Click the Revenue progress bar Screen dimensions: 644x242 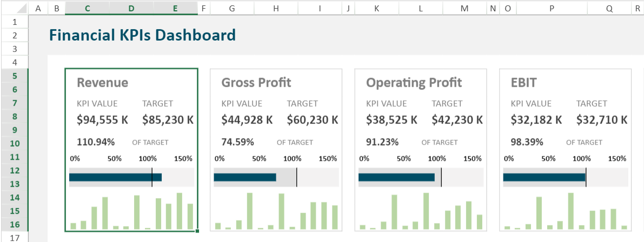(x=115, y=178)
